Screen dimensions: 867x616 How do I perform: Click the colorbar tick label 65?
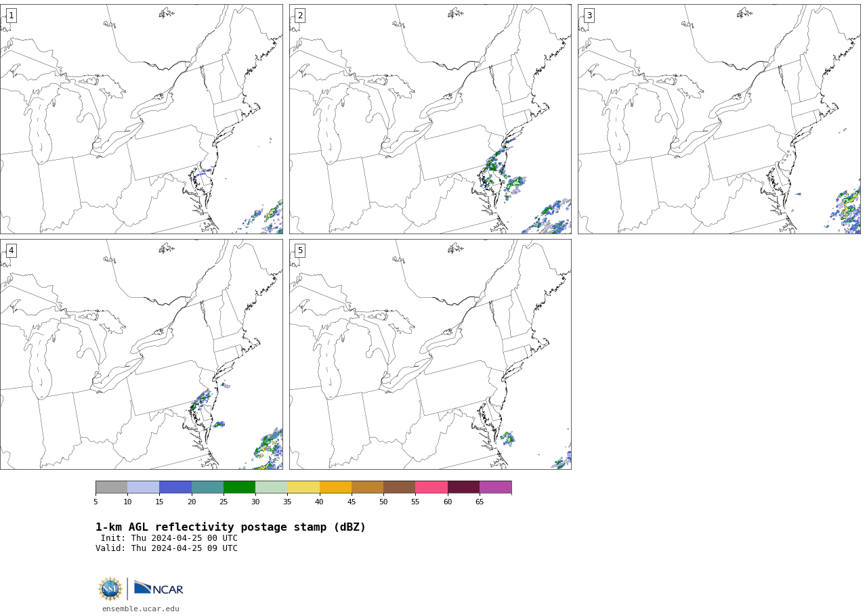coord(480,502)
